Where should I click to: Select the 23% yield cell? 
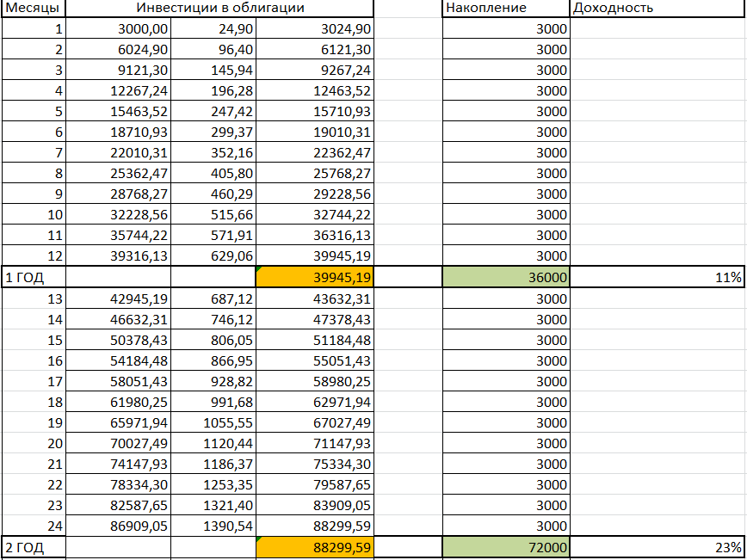(657, 547)
